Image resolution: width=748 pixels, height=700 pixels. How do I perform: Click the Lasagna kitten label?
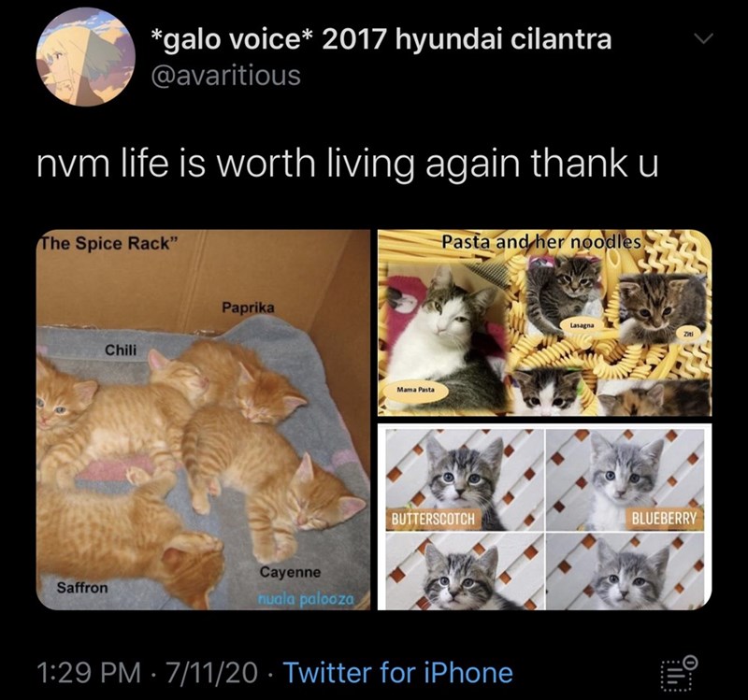click(x=581, y=325)
